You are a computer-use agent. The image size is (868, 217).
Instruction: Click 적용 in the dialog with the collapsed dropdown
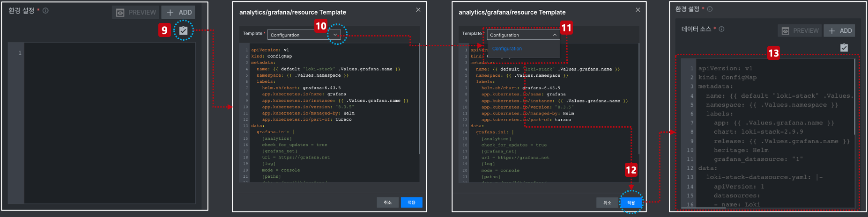[411, 203]
